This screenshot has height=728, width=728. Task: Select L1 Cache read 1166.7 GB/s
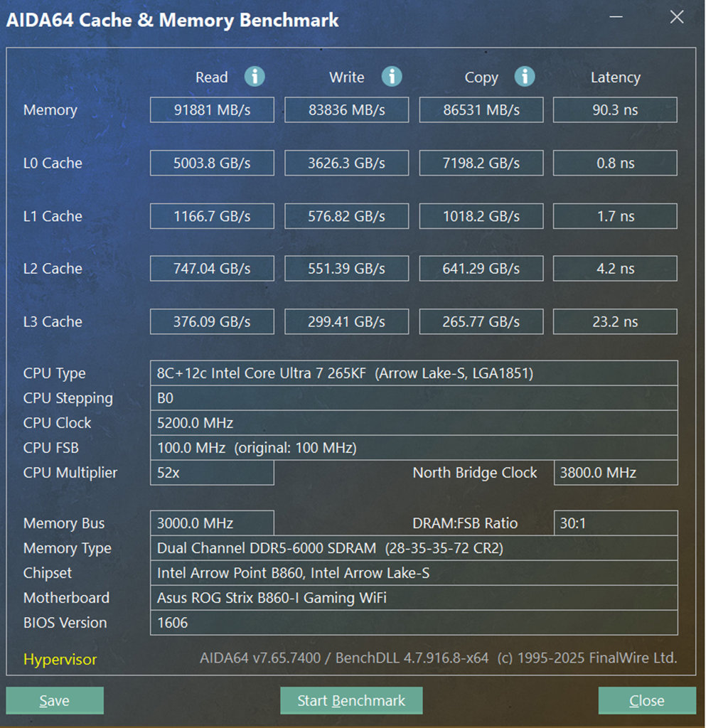[x=212, y=216]
